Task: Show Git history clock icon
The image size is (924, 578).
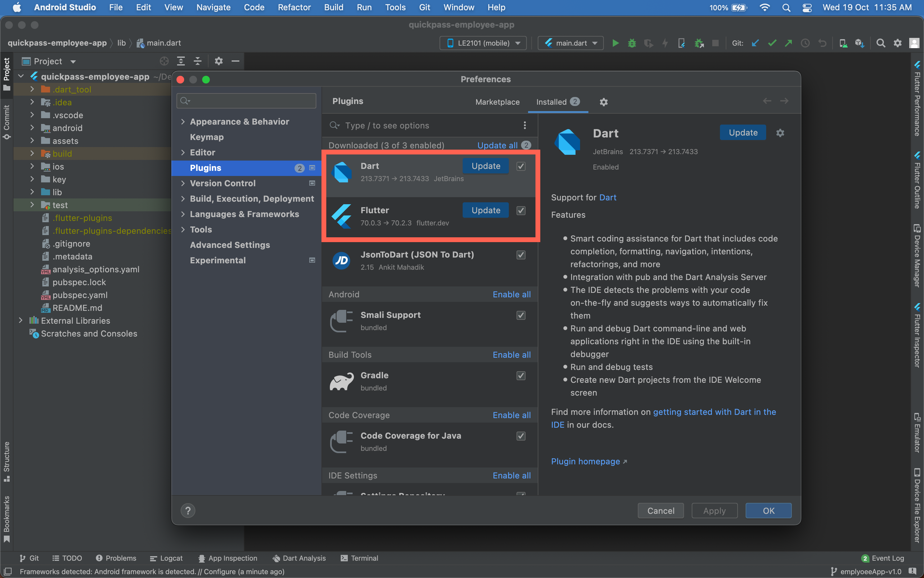Action: pyautogui.click(x=805, y=43)
